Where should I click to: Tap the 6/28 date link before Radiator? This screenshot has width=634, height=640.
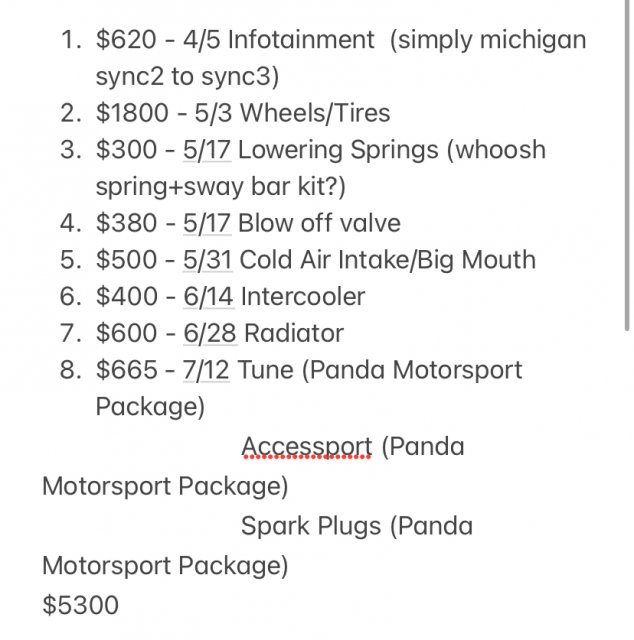(x=210, y=333)
